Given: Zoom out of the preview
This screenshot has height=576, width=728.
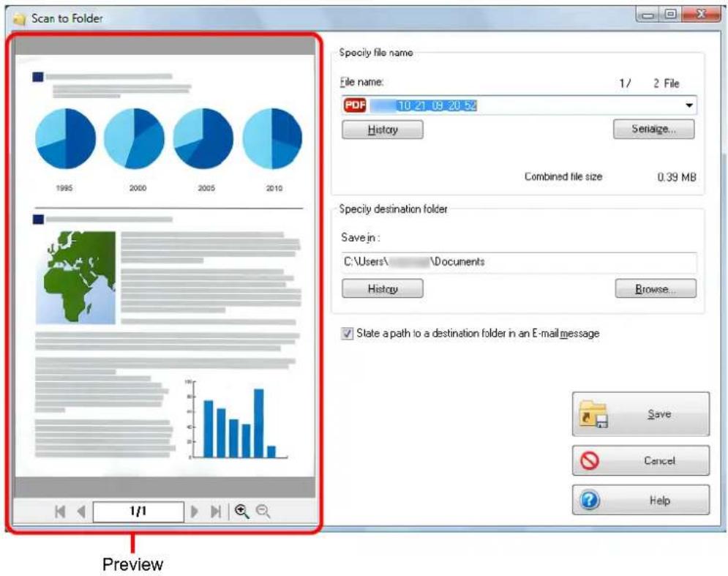Looking at the screenshot, I should [263, 512].
